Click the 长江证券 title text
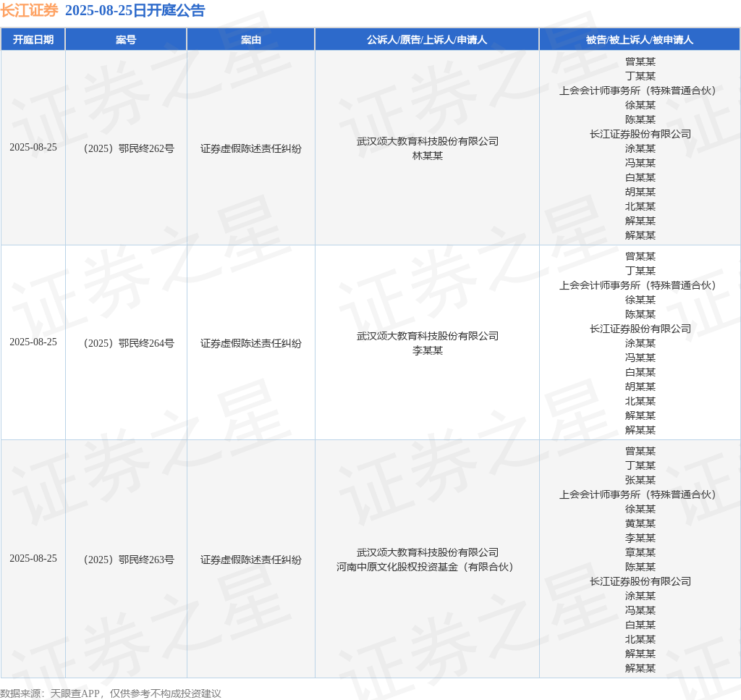 click(x=29, y=10)
